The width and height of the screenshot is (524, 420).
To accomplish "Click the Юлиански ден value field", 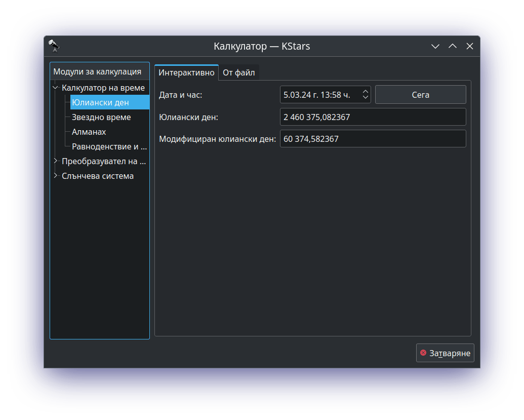I will 373,117.
